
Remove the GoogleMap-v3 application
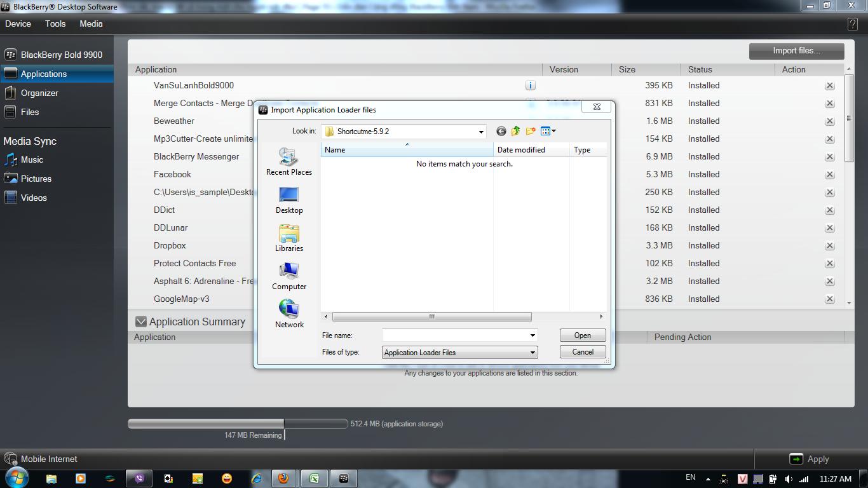pos(829,299)
